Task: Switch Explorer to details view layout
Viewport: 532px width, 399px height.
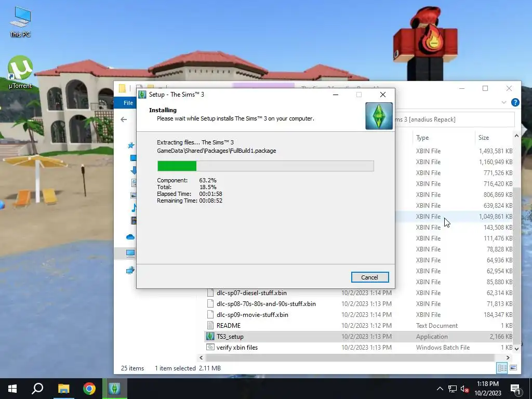Action: coord(502,368)
